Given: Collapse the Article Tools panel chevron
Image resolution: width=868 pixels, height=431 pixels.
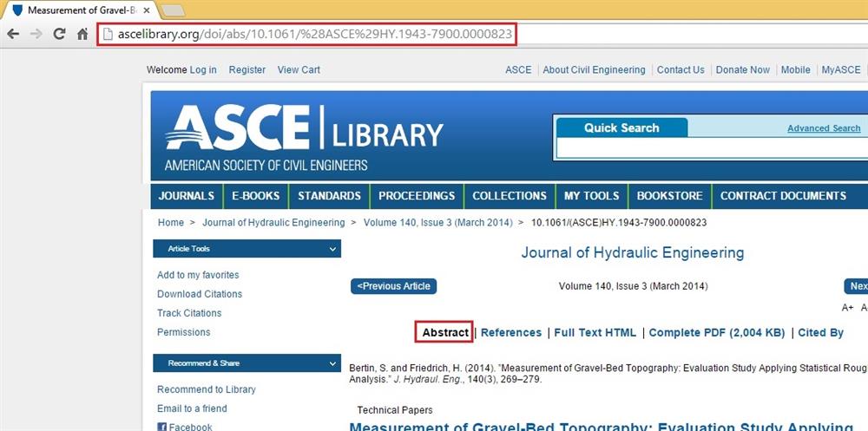Looking at the screenshot, I should (x=332, y=249).
